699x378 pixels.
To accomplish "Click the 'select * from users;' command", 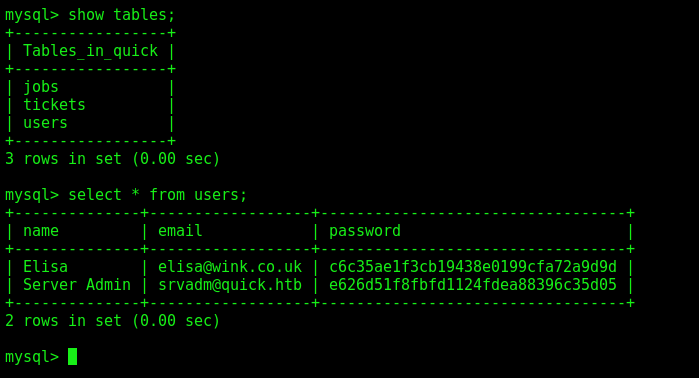I will pos(157,195).
